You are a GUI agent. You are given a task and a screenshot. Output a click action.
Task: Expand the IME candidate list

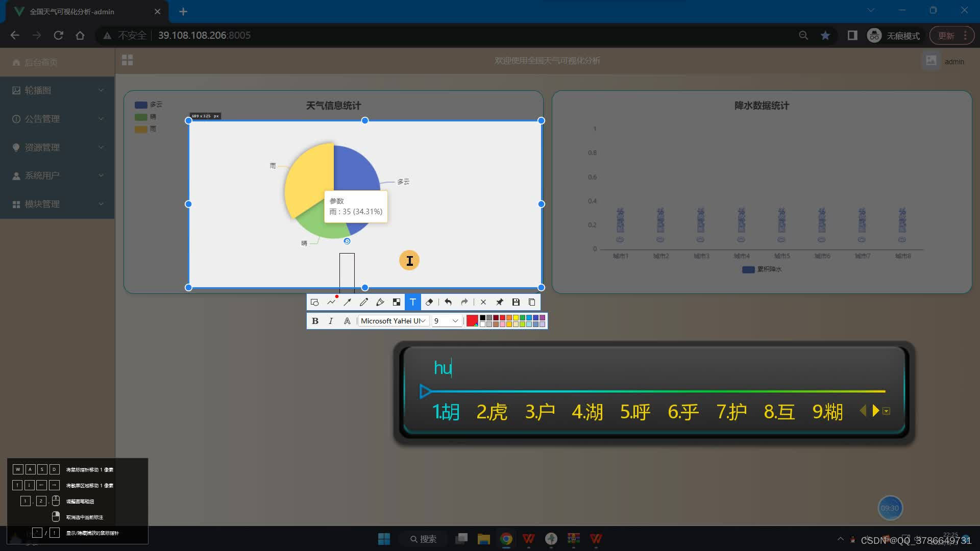click(x=887, y=411)
